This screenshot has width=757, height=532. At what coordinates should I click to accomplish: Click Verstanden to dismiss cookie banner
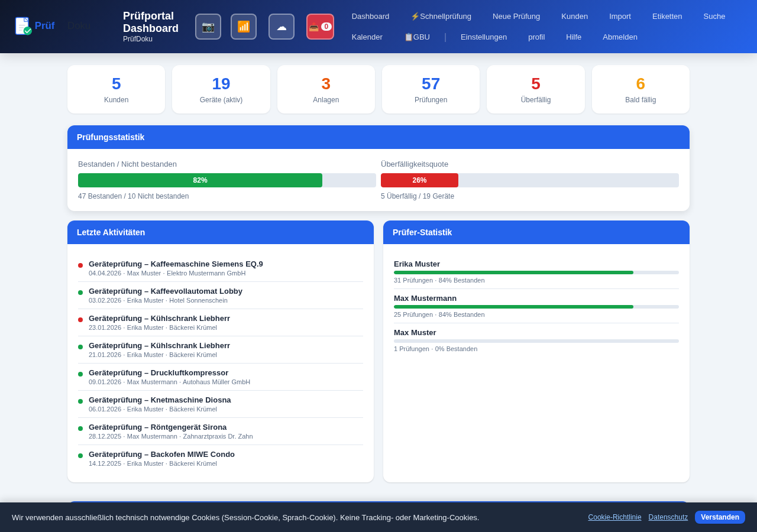[720, 517]
